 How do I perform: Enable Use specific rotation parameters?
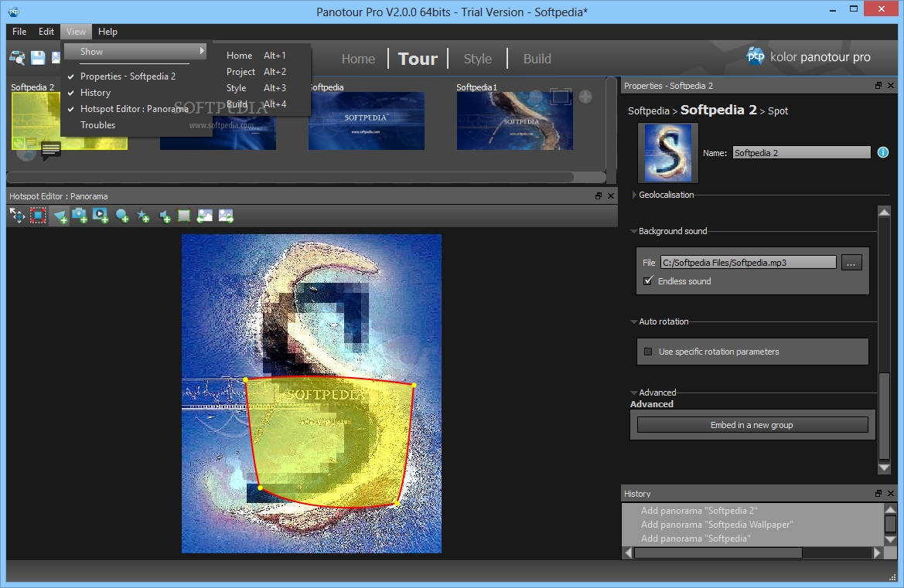tap(648, 352)
